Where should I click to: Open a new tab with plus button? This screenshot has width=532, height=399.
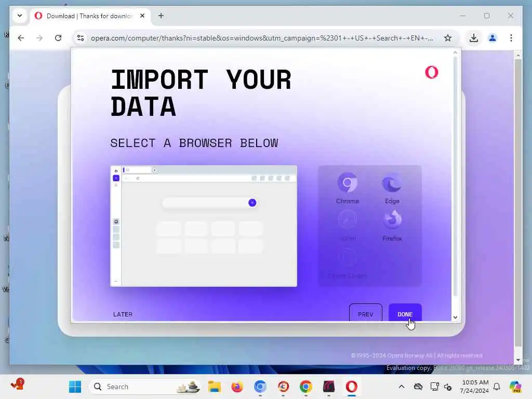(161, 16)
